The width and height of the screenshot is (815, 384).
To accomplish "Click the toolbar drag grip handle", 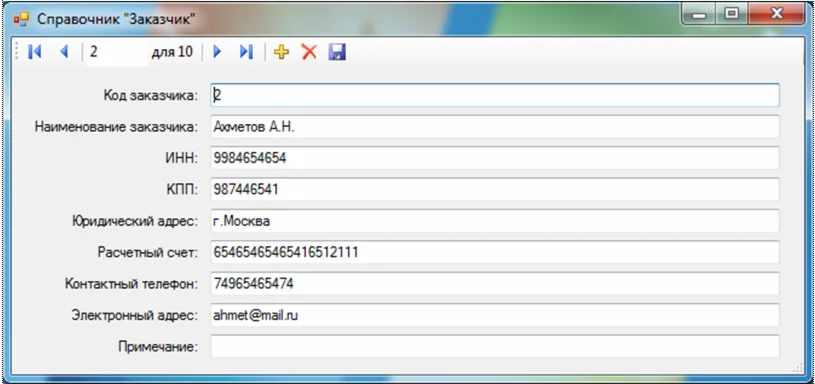I will click(x=16, y=51).
